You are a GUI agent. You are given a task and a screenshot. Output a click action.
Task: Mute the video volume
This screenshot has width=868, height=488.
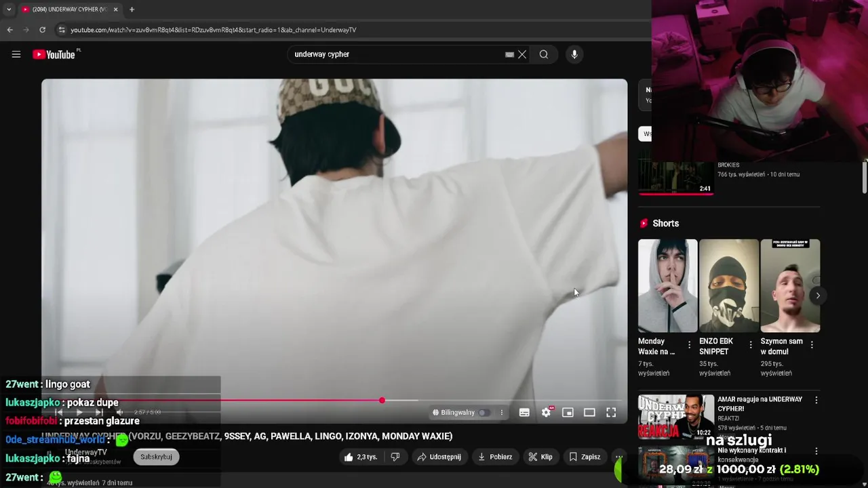coord(119,412)
